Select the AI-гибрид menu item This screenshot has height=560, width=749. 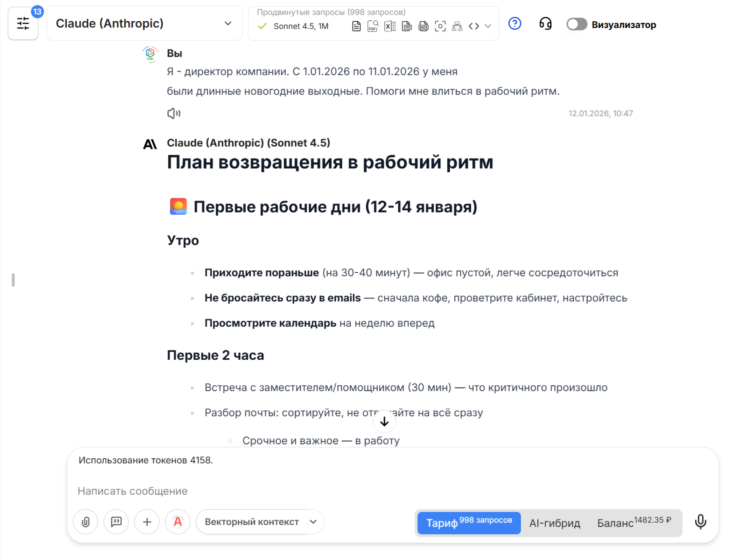554,523
